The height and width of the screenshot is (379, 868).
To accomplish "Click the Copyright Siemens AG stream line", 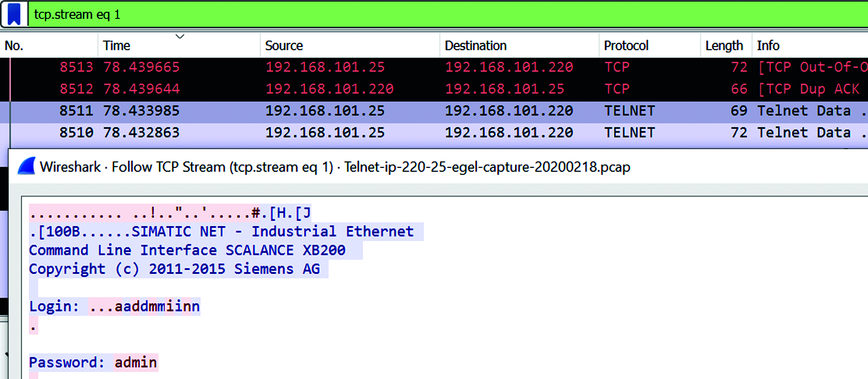I will coord(174,269).
